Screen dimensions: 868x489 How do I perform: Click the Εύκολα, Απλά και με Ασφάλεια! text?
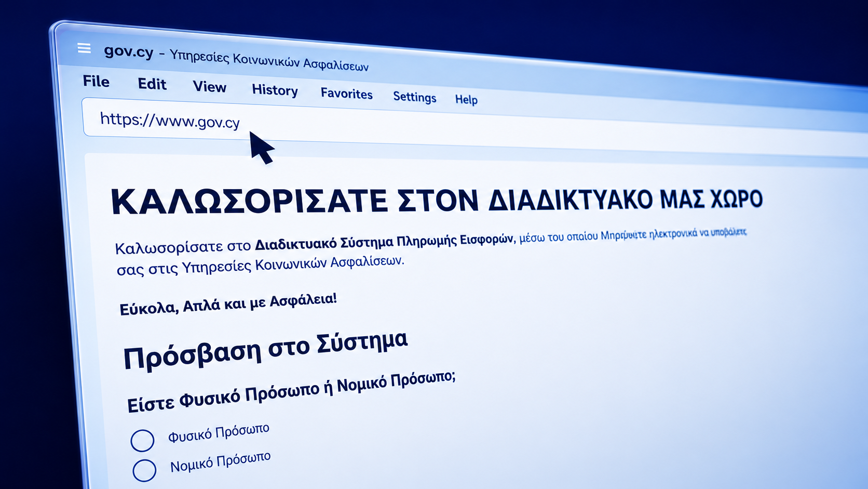click(x=228, y=304)
